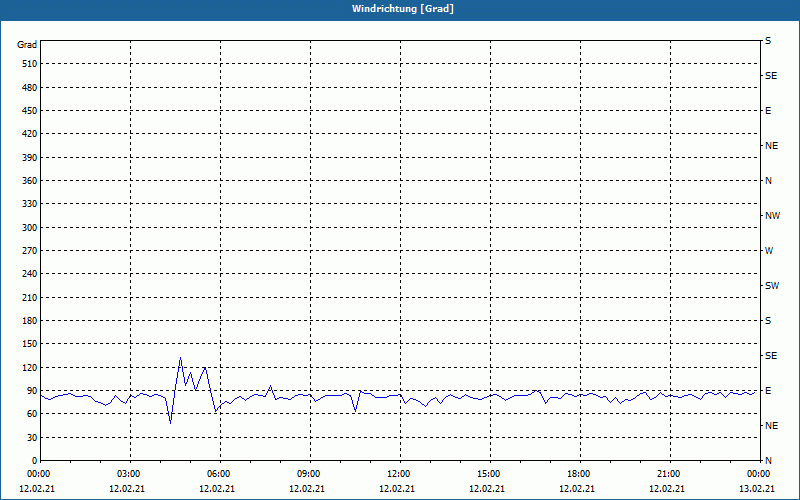This screenshot has width=800, height=500.
Task: Select the E compass label at 450 gridline
Action: coord(768,111)
